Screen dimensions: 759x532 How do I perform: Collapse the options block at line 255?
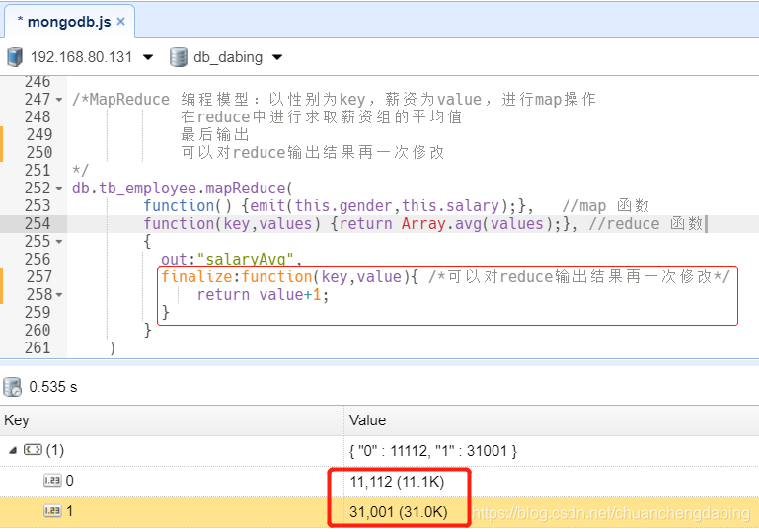pos(59,242)
